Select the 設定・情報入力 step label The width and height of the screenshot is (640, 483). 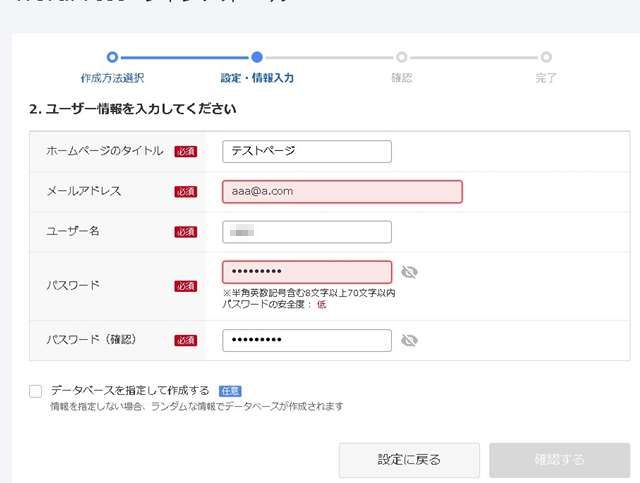point(257,78)
